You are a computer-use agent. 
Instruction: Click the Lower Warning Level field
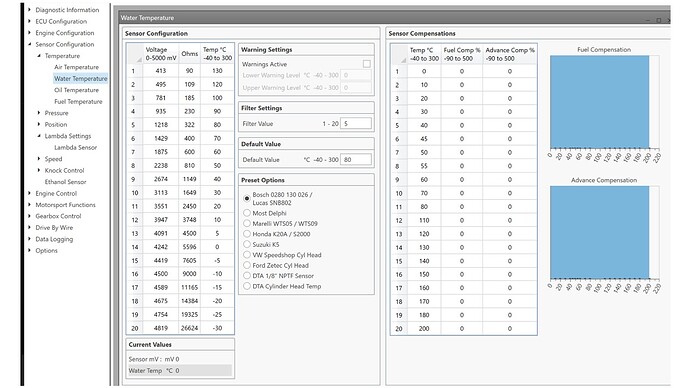(356, 75)
